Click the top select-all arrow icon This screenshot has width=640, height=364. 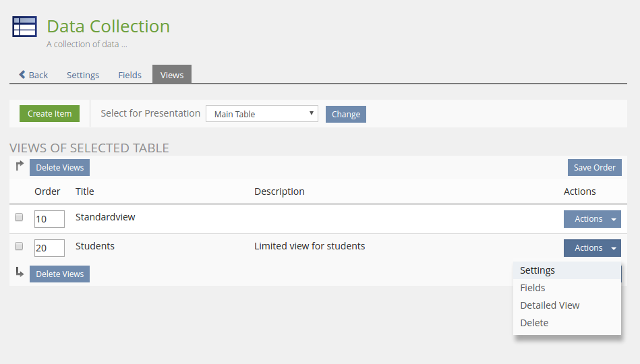point(20,166)
